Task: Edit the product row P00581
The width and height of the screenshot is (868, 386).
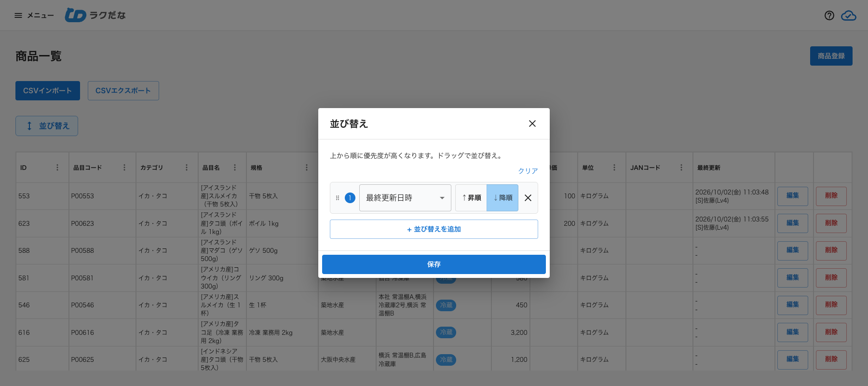Action: pos(793,278)
